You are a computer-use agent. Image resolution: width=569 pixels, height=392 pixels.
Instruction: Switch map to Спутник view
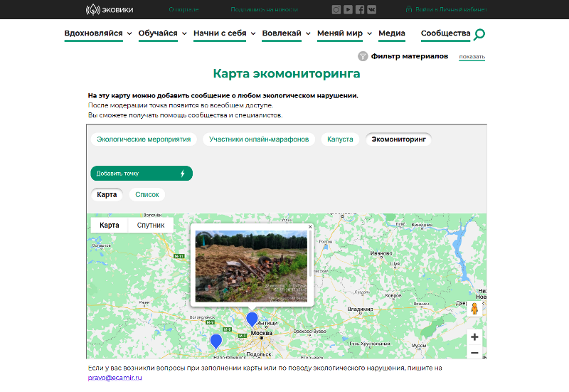151,226
